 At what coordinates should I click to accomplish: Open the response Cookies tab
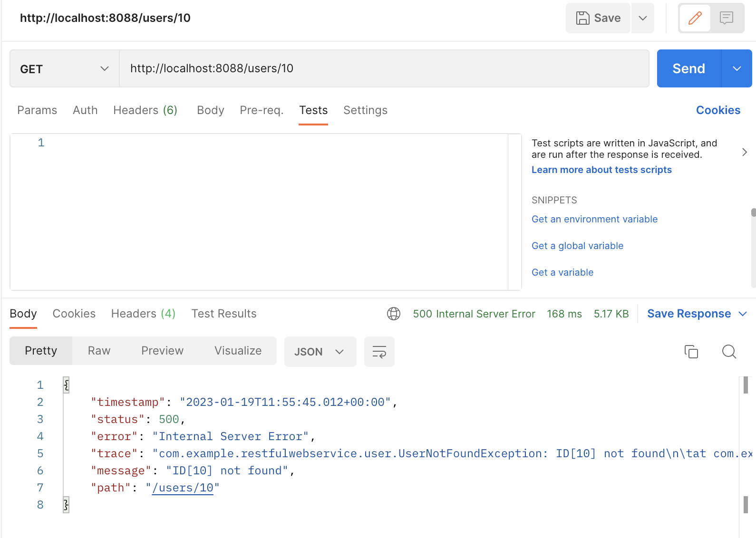tap(74, 314)
